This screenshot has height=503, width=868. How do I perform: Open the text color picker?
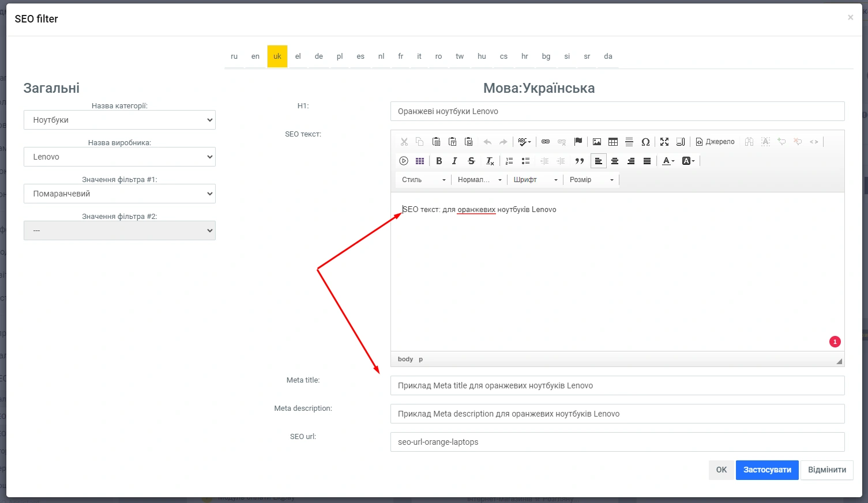668,161
